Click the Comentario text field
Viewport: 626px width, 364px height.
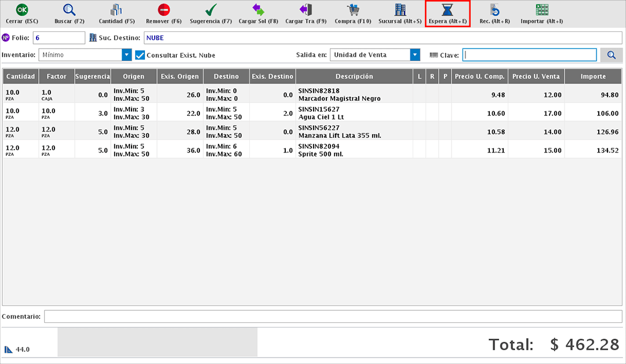click(333, 316)
